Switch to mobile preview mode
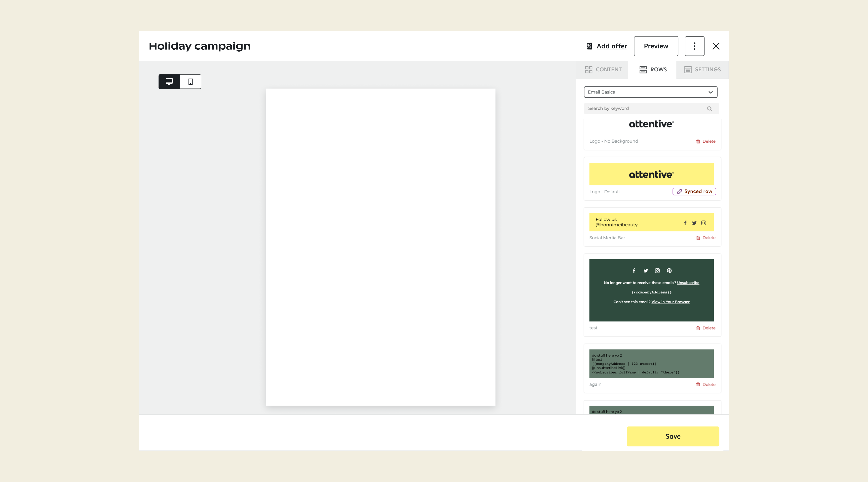The image size is (868, 482). coord(190,81)
